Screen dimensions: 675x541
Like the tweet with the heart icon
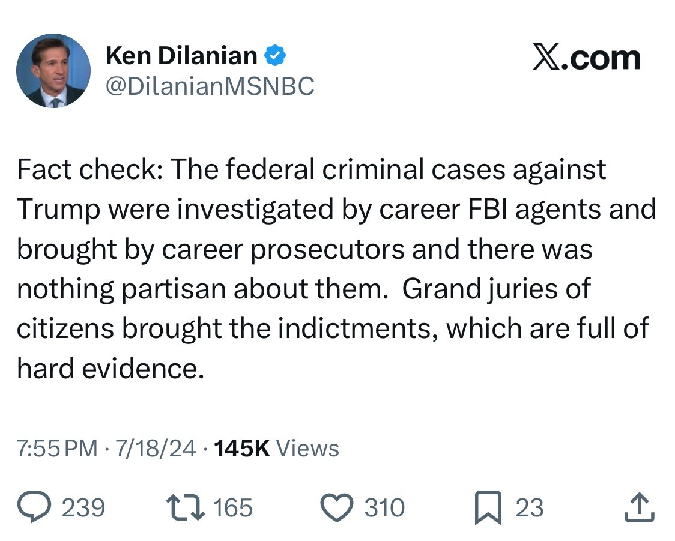pos(336,507)
